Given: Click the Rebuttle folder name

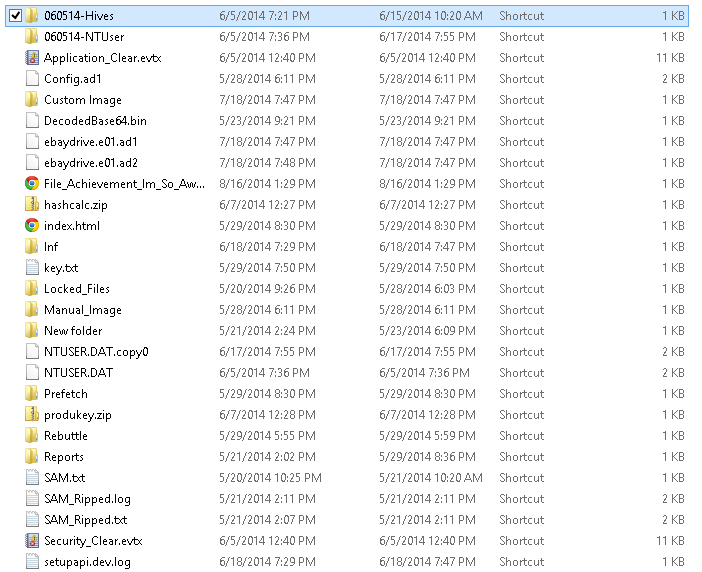Looking at the screenshot, I should [66, 436].
